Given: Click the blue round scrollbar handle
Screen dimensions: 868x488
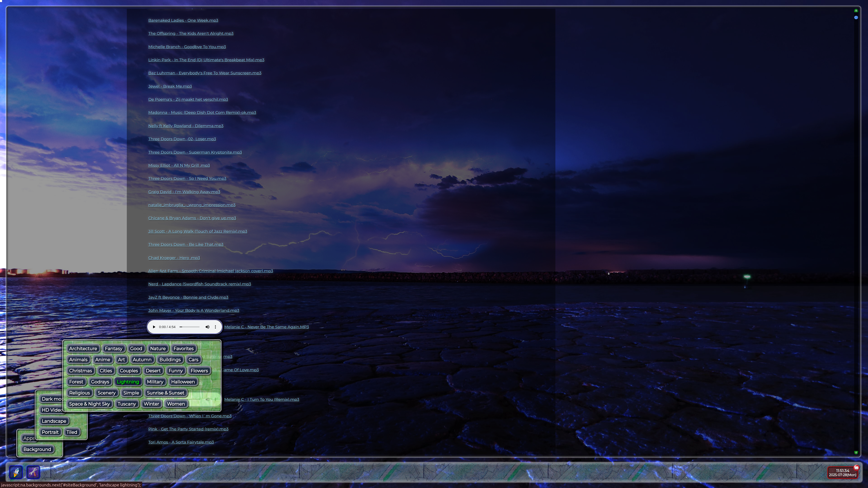Looking at the screenshot, I should [x=856, y=18].
